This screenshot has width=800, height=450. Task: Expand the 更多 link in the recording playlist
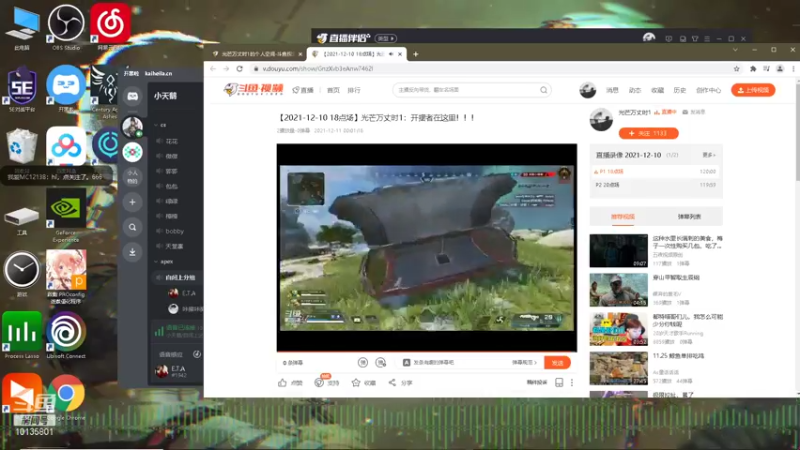tap(709, 155)
